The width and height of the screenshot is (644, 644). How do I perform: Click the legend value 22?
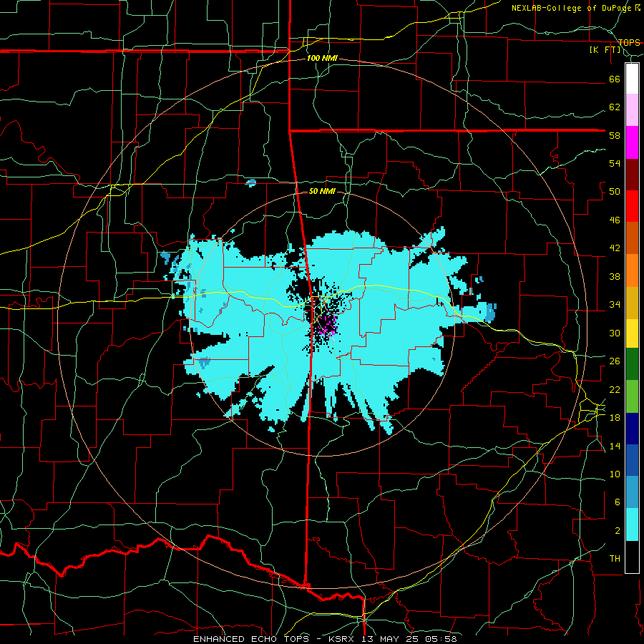pos(615,389)
